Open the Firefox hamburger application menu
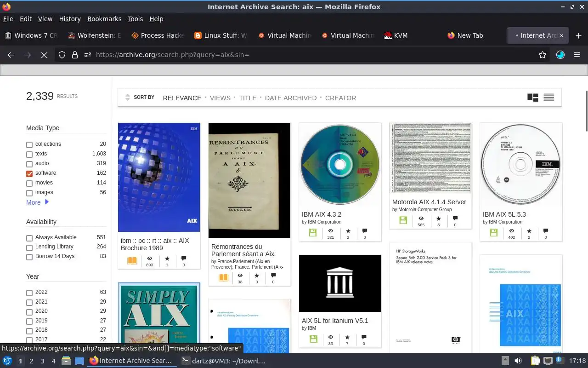The width and height of the screenshot is (588, 368). coord(577,55)
